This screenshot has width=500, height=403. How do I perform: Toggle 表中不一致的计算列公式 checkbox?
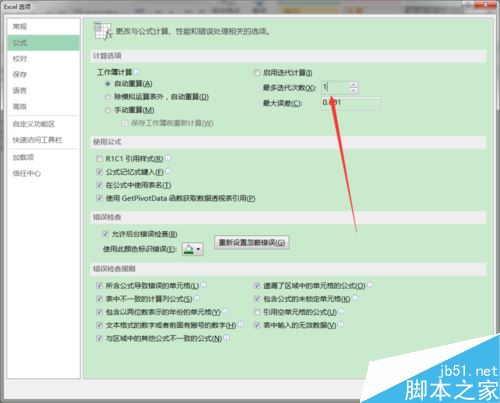(99, 299)
